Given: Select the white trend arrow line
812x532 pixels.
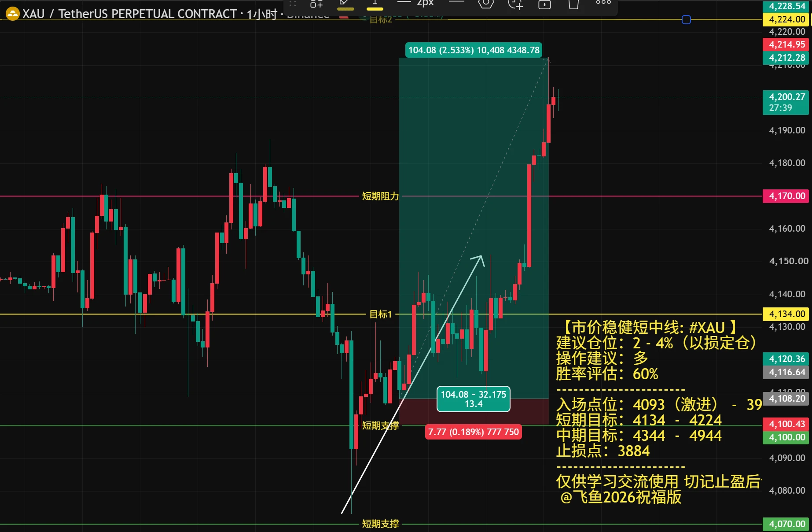Looking at the screenshot, I should [x=412, y=385].
